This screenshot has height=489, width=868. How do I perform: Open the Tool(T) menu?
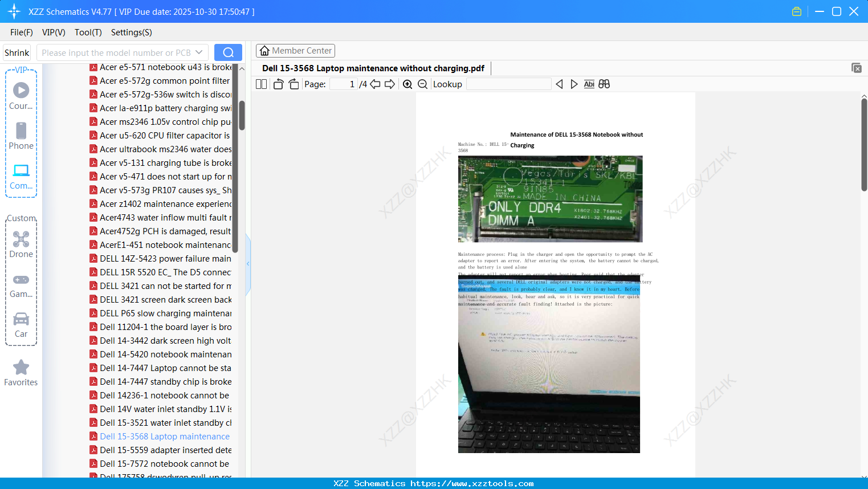[x=88, y=32]
